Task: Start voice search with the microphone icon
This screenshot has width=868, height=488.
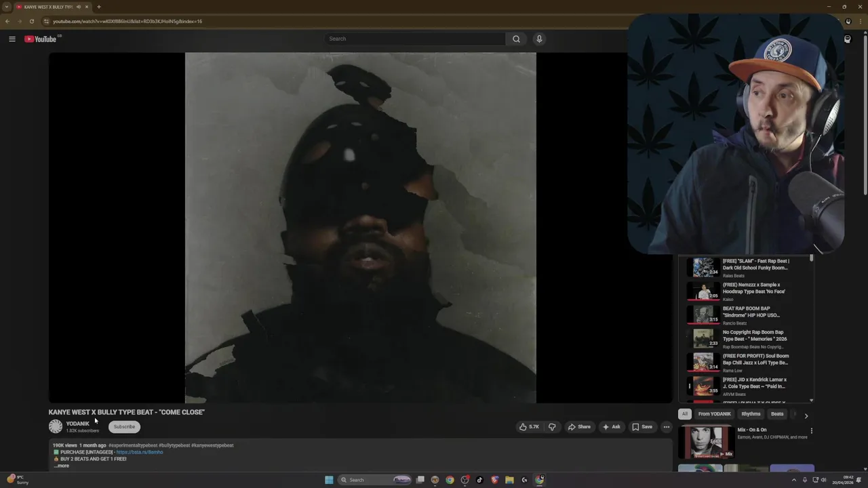Action: (539, 39)
